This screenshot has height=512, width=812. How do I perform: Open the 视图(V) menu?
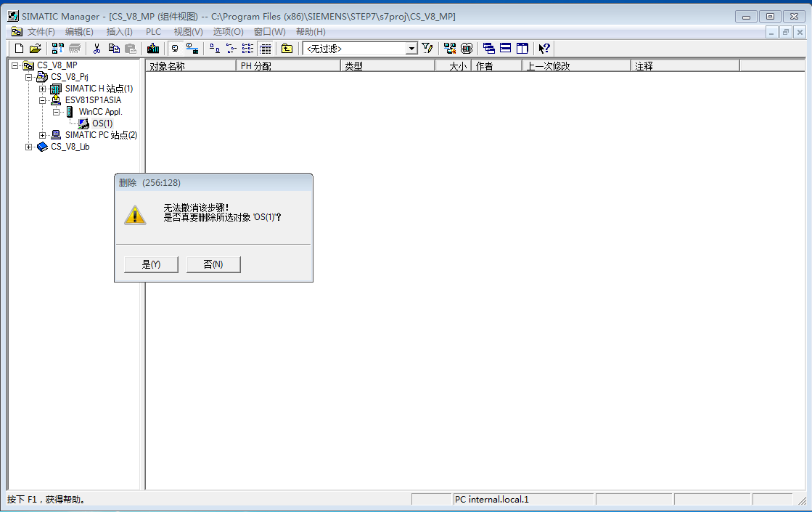(x=189, y=32)
